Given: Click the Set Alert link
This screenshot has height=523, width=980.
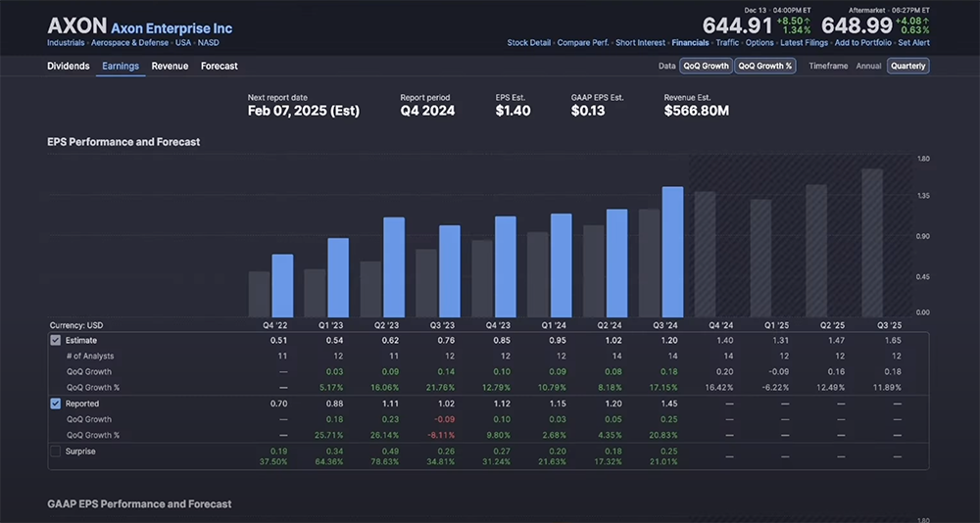Looking at the screenshot, I should tap(913, 42).
